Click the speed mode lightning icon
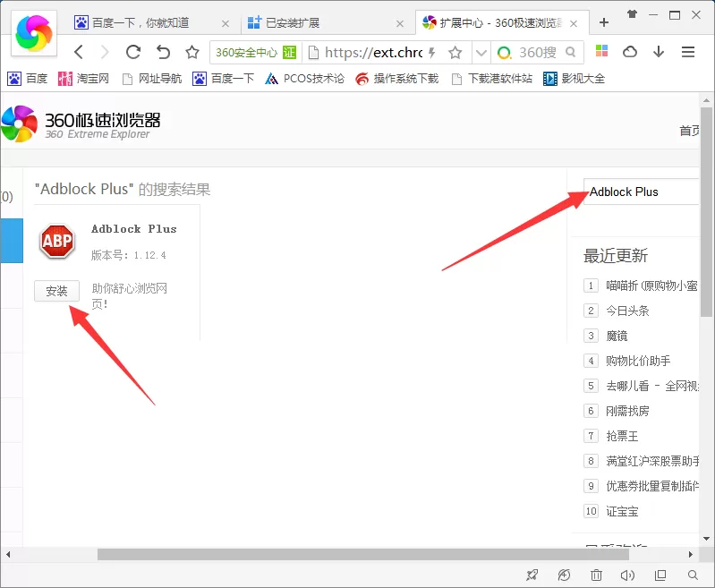 (431, 53)
